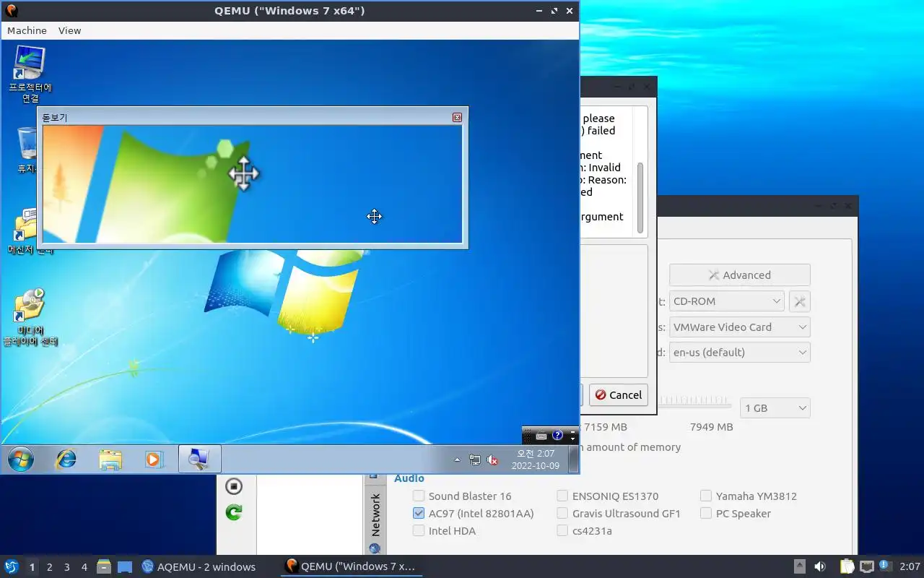Select the Media Center desktop shortcut
Viewport: 924px width, 578px height.
pyautogui.click(x=30, y=317)
